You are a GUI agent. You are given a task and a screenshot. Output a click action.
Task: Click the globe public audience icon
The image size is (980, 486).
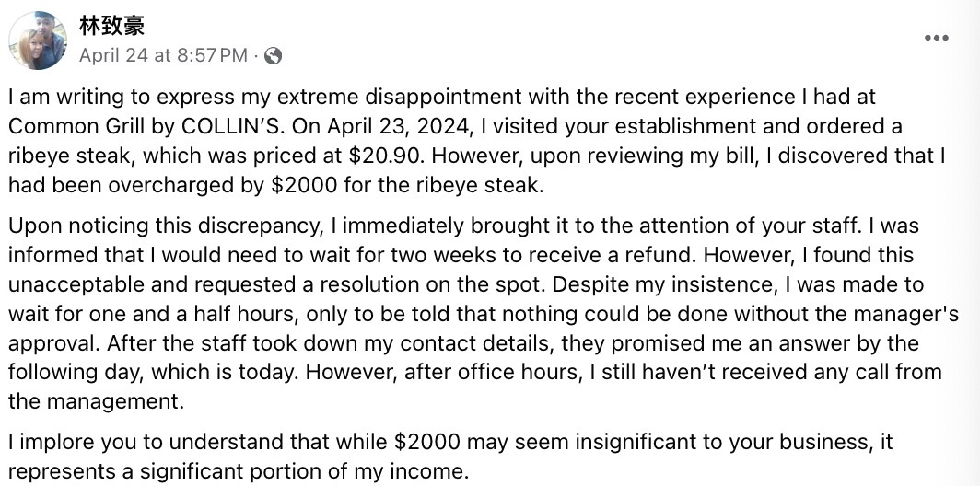pyautogui.click(x=274, y=56)
